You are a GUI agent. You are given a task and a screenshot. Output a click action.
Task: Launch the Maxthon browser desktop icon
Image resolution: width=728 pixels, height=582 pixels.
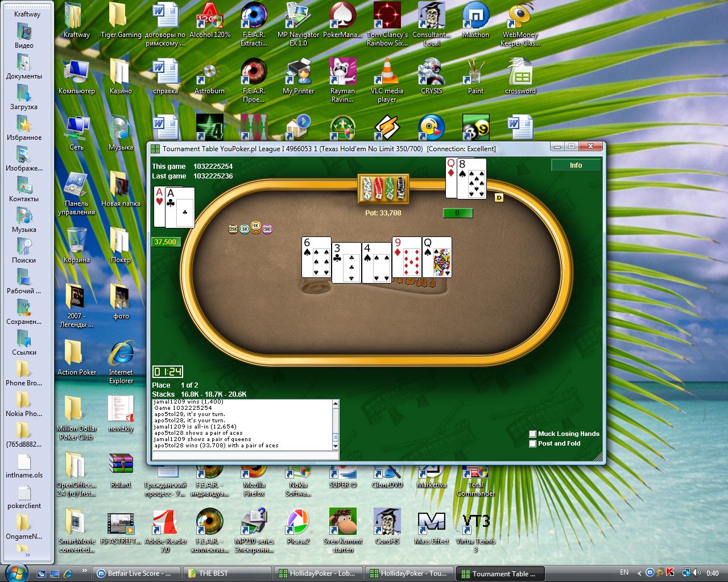click(475, 21)
